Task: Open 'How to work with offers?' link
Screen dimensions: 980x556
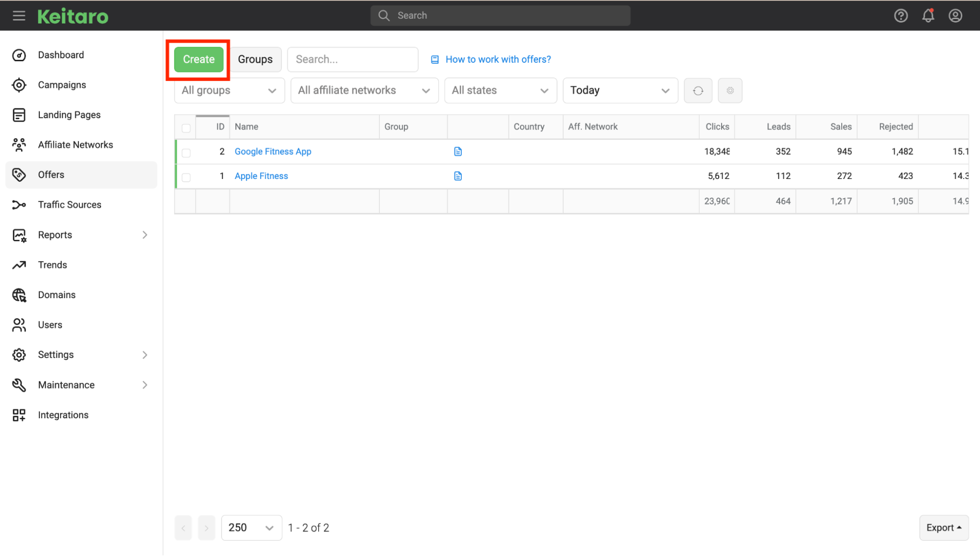Action: coord(498,59)
